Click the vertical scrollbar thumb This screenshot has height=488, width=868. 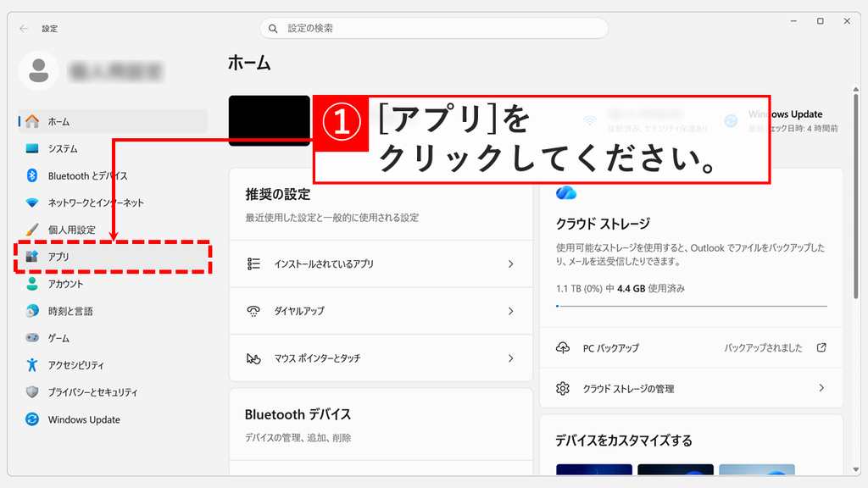coord(856,197)
